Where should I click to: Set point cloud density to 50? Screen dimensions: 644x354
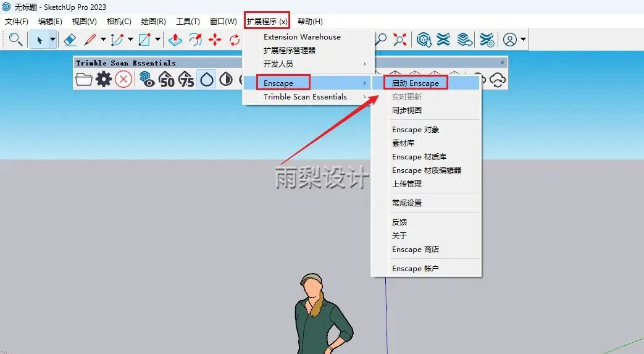[x=166, y=79]
